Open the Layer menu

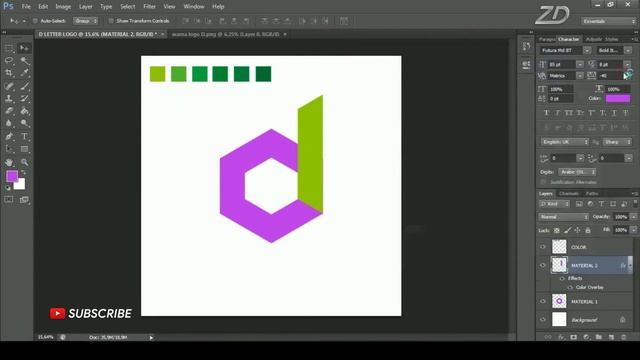(85, 7)
